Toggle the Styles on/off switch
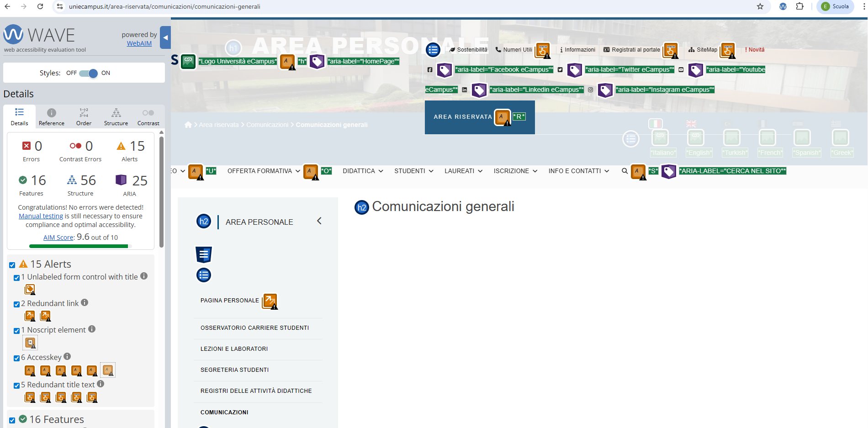 (88, 73)
